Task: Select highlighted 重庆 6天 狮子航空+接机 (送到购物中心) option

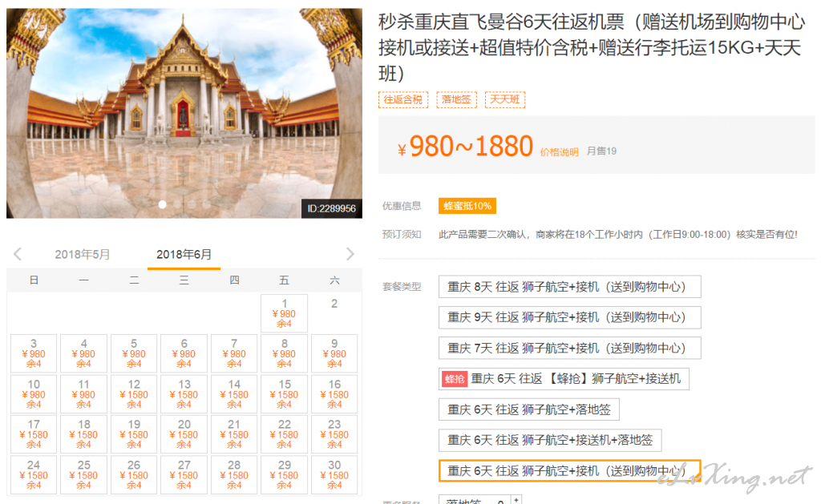Action: coord(570,471)
